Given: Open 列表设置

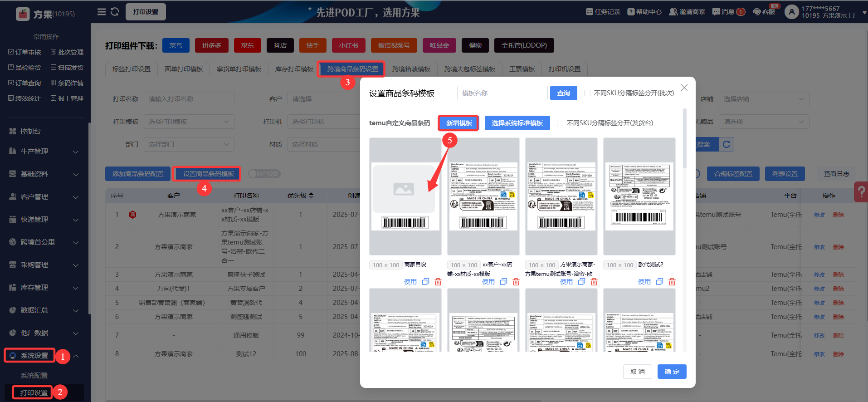Looking at the screenshot, I should tap(785, 174).
